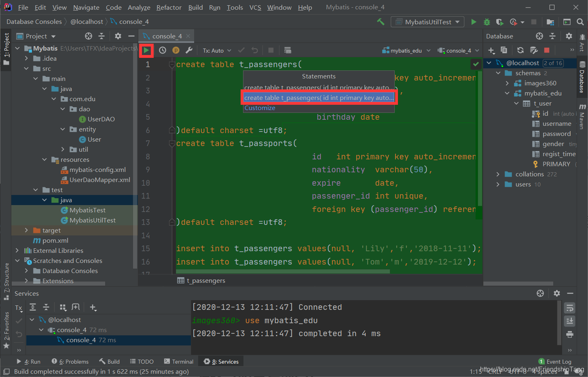Switch to the console_4 editor tab
Viewport: 588px width, 377px height.
pos(166,36)
